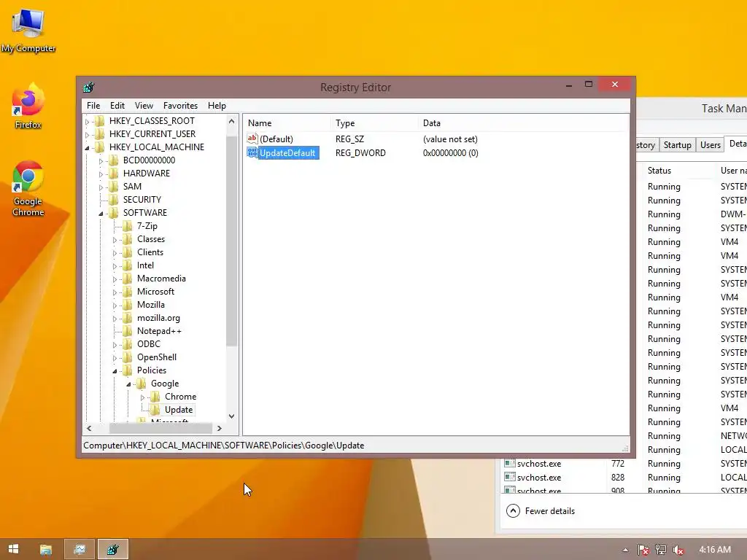The height and width of the screenshot is (560, 747).
Task: Click the svchost.exe 772 process icon
Action: click(510, 463)
